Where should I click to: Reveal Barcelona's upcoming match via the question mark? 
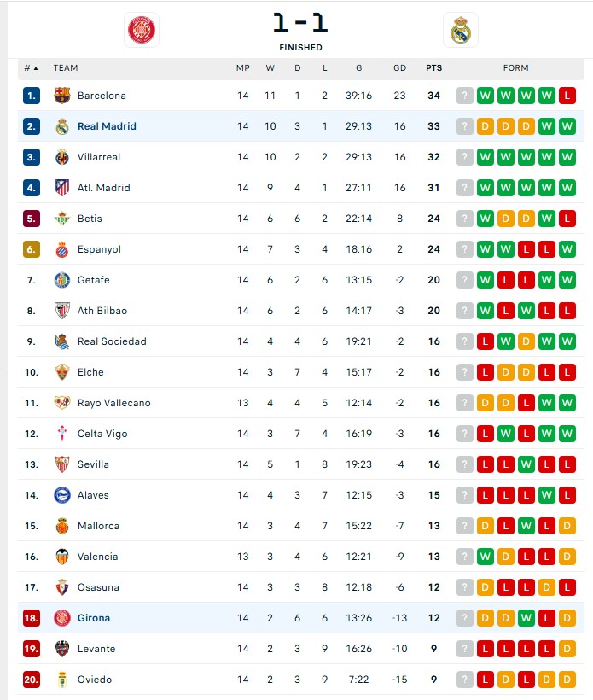tap(464, 96)
